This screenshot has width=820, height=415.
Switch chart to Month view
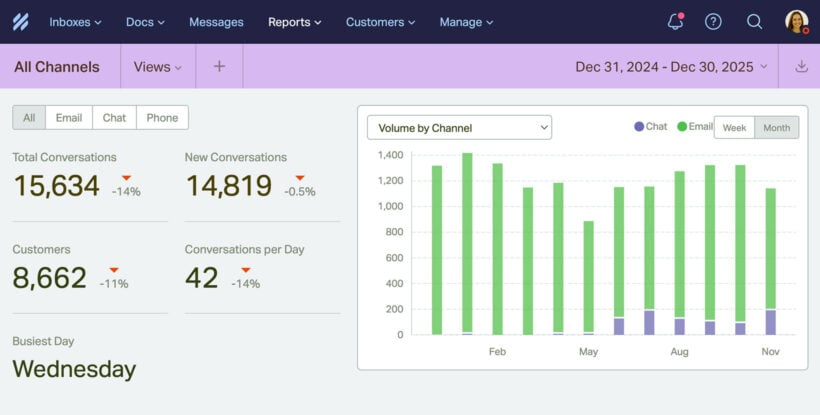776,128
